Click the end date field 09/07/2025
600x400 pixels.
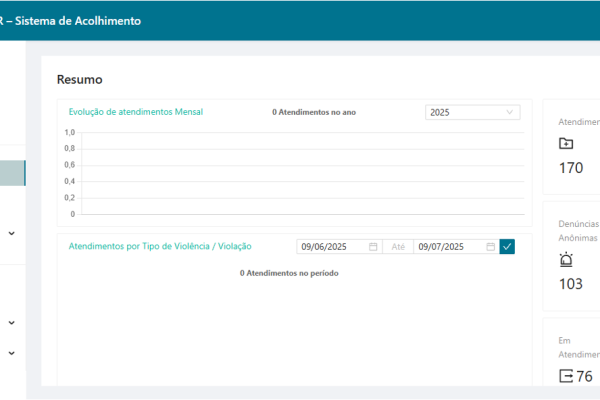click(x=447, y=246)
